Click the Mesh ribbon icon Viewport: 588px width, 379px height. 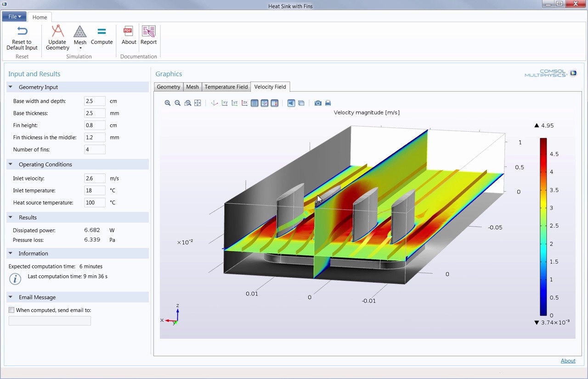(80, 32)
